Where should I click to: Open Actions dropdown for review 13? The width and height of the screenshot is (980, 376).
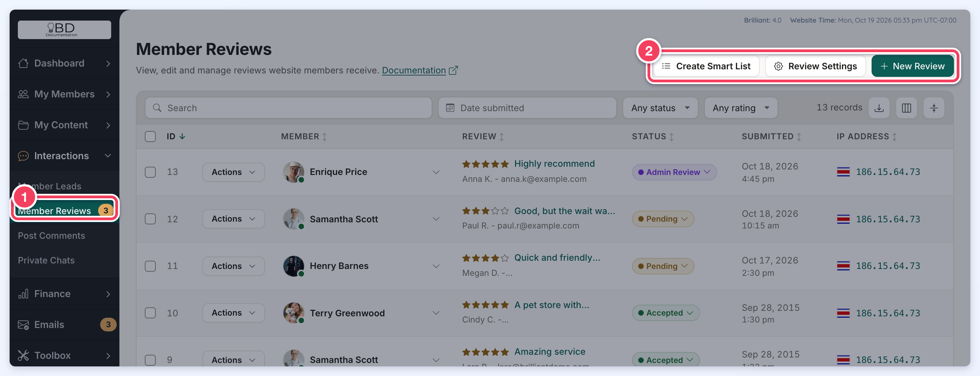click(x=233, y=172)
